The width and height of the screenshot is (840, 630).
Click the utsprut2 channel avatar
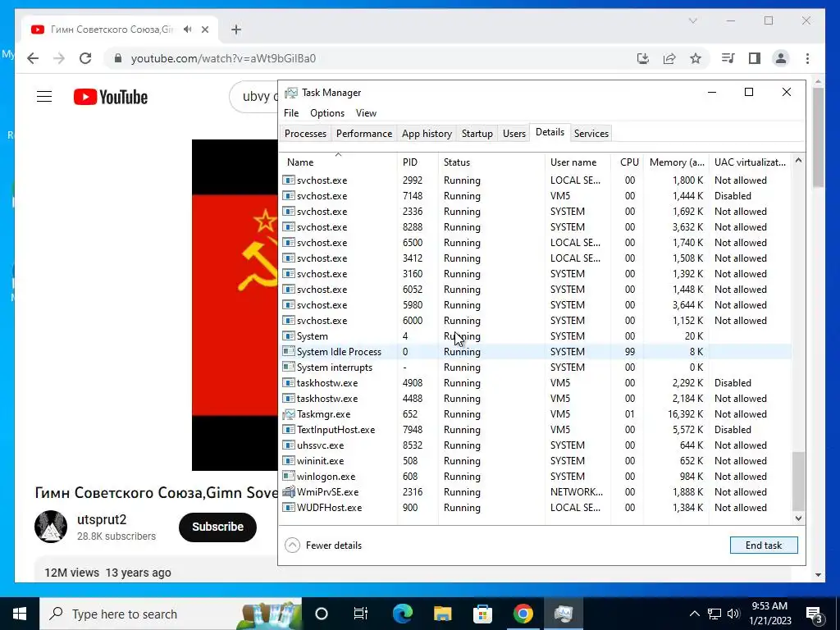pos(51,527)
